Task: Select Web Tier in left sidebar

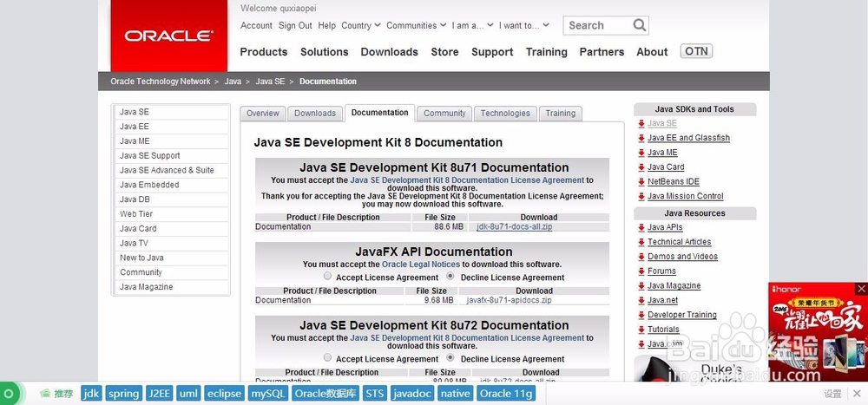Action: coord(172,214)
